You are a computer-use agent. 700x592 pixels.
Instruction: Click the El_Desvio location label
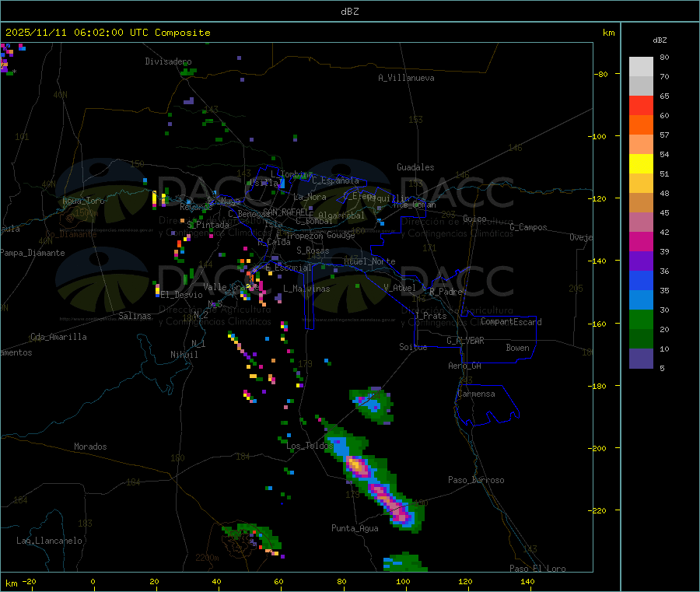[182, 295]
